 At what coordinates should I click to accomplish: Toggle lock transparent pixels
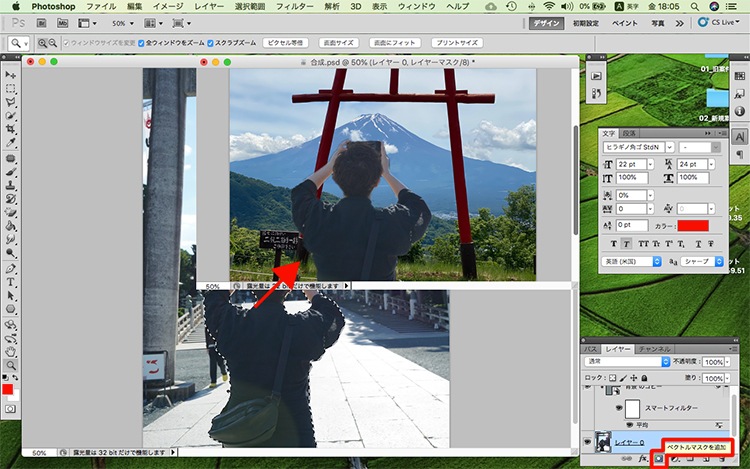tap(612, 378)
